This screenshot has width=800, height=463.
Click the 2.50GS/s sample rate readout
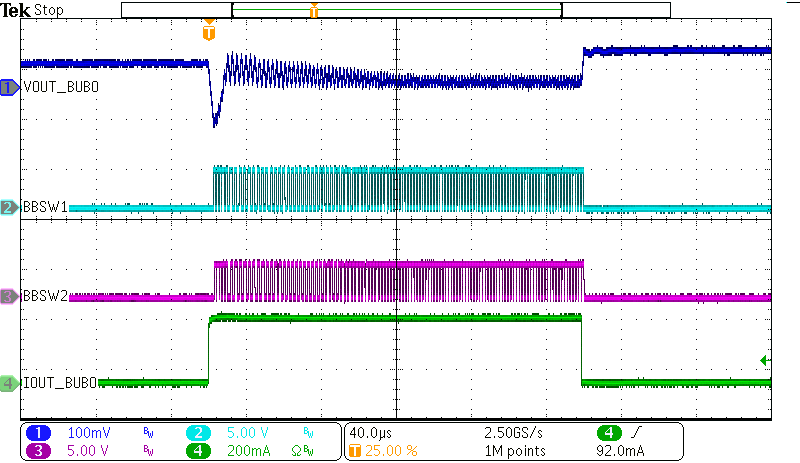coord(514,433)
